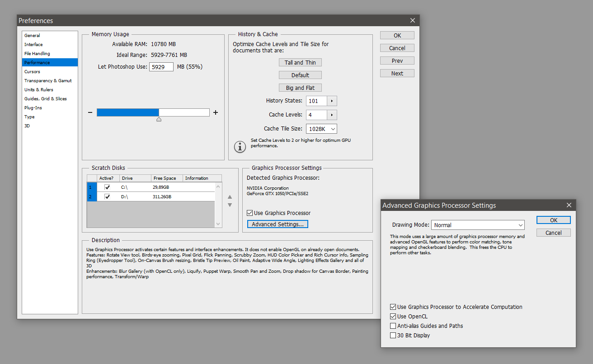Click the Advanced Settings button

point(278,224)
